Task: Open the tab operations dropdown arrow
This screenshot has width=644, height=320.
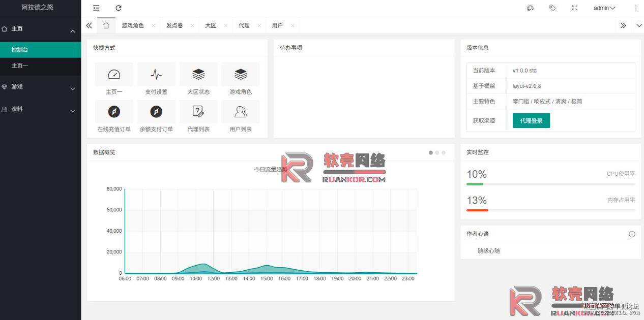Action: (639, 25)
